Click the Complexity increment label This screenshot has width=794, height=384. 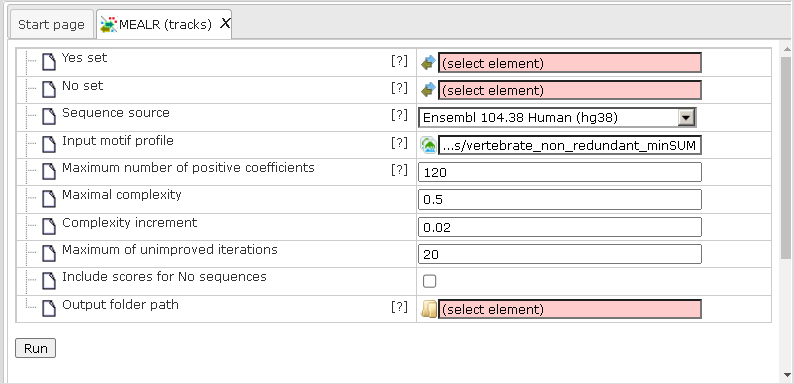[x=129, y=223]
